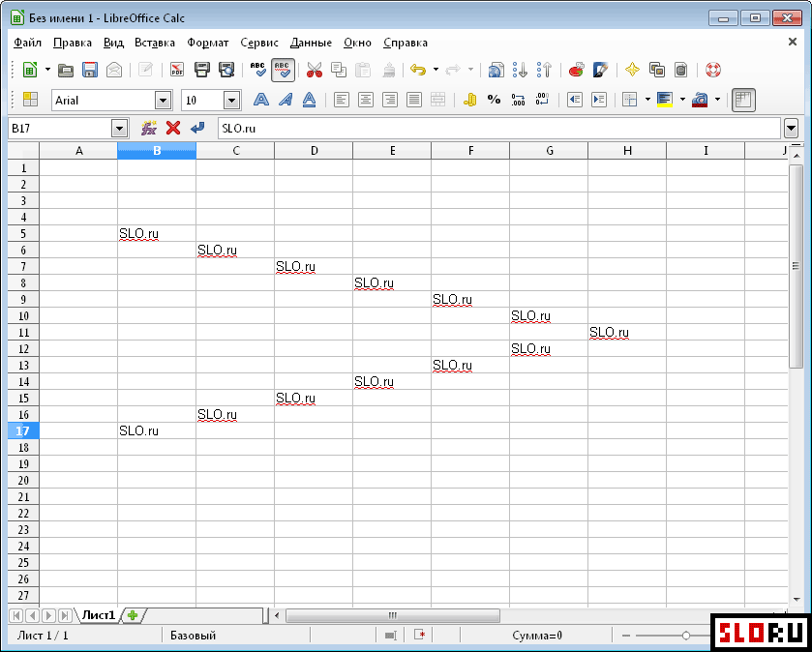This screenshot has width=812, height=652.
Task: Align text left
Action: [342, 100]
